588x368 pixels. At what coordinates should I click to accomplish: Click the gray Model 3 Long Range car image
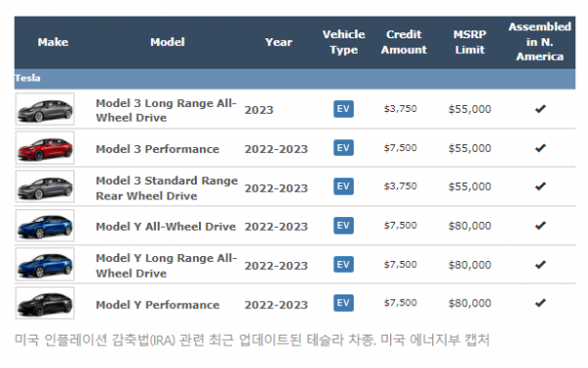coord(45,109)
